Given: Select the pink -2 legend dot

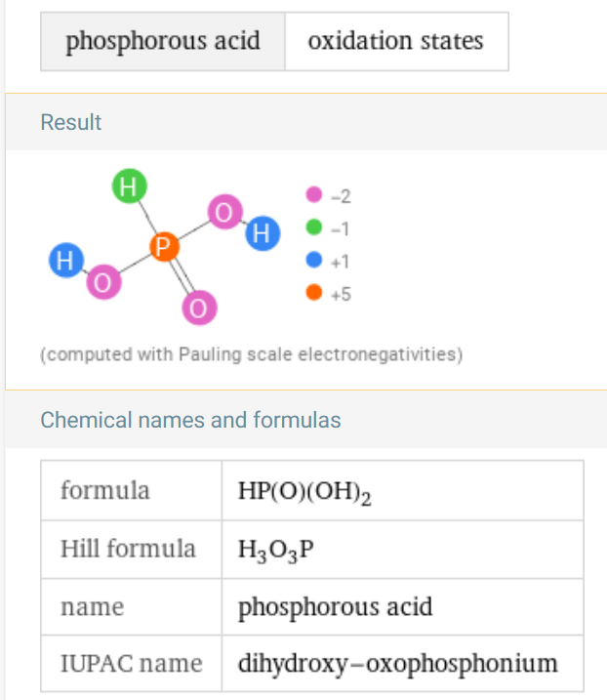Looking at the screenshot, I should coord(314,194).
